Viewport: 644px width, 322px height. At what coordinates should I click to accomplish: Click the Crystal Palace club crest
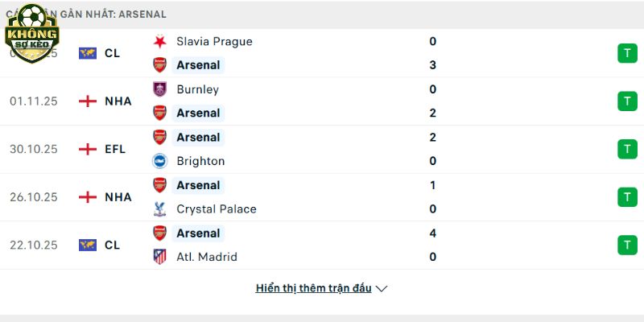tap(159, 209)
